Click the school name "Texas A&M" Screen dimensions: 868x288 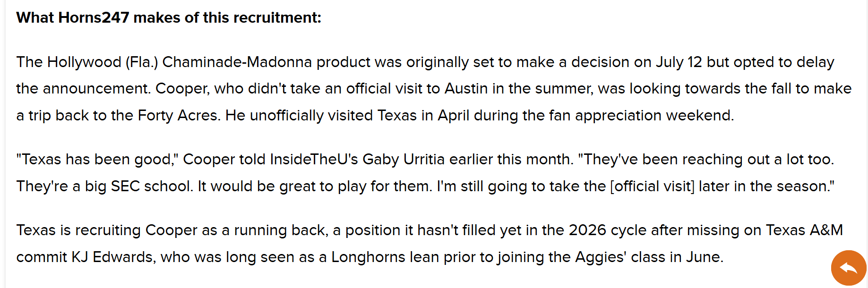[x=804, y=230]
